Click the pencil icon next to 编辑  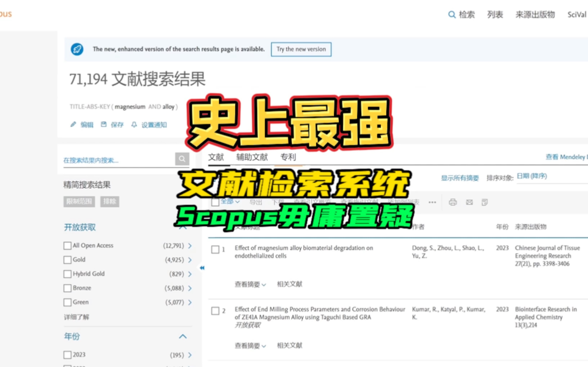pyautogui.click(x=73, y=125)
